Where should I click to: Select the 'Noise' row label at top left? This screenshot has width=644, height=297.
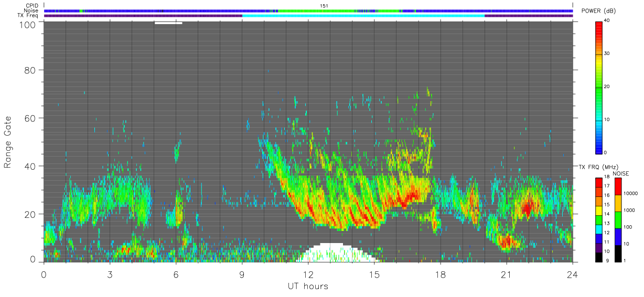pos(31,10)
